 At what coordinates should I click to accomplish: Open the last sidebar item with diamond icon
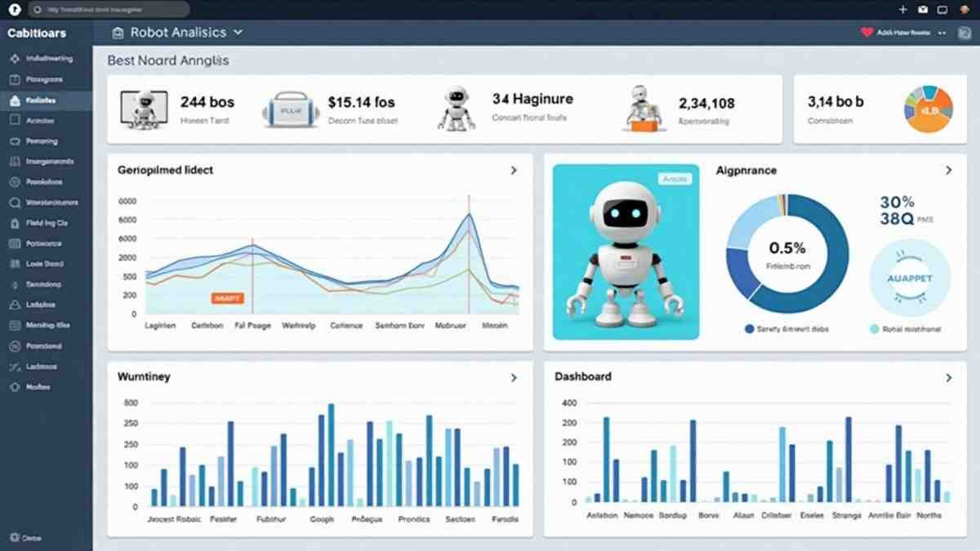(x=46, y=387)
